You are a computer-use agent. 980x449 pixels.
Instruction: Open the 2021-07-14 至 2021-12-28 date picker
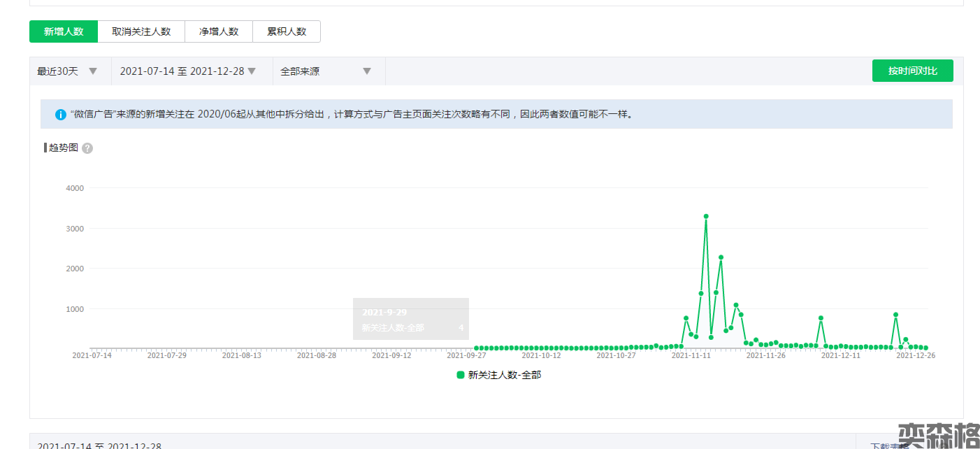[187, 71]
